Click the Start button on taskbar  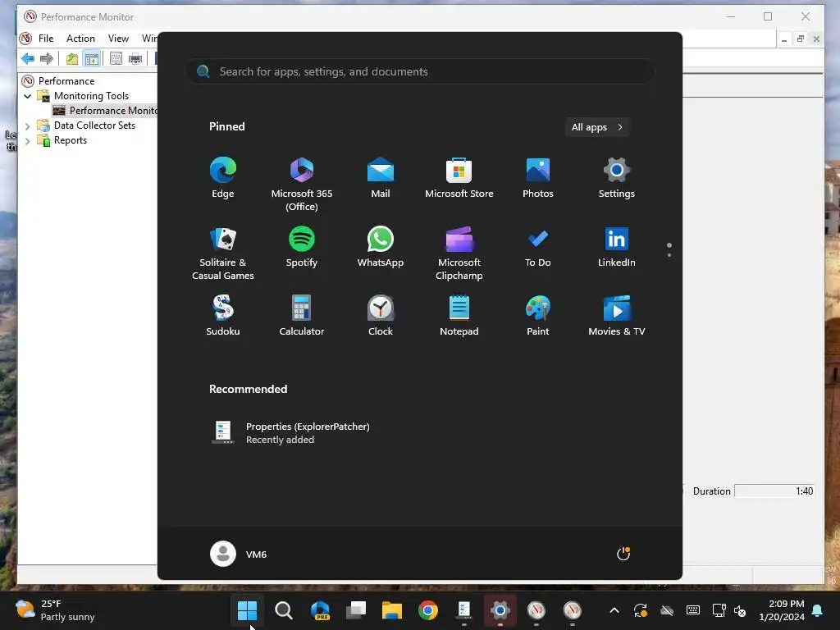pos(247,610)
